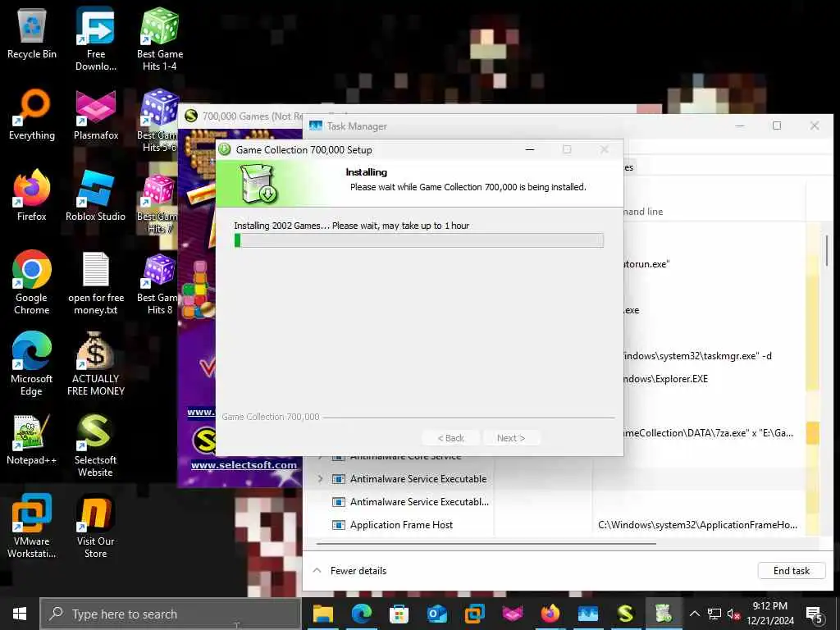Click End task in Task Manager

click(x=792, y=571)
